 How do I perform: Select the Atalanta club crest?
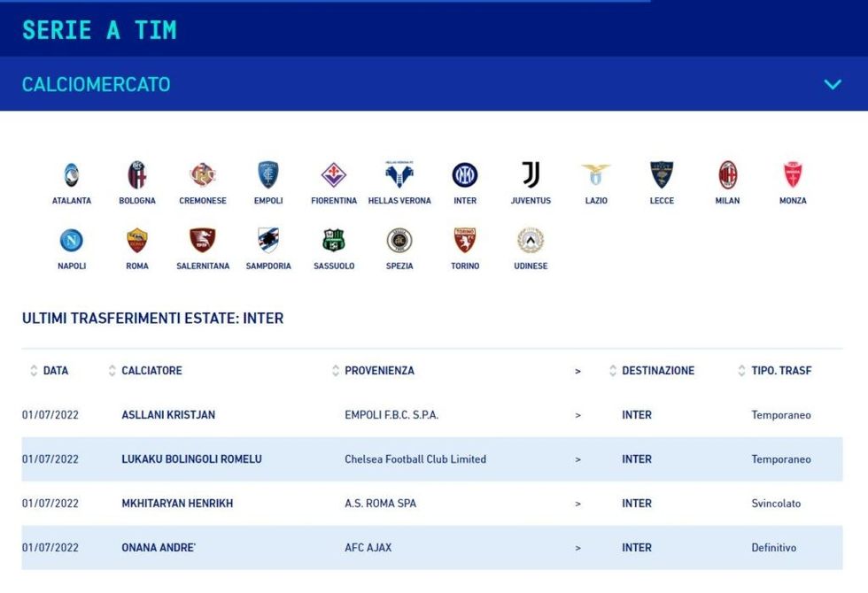71,175
